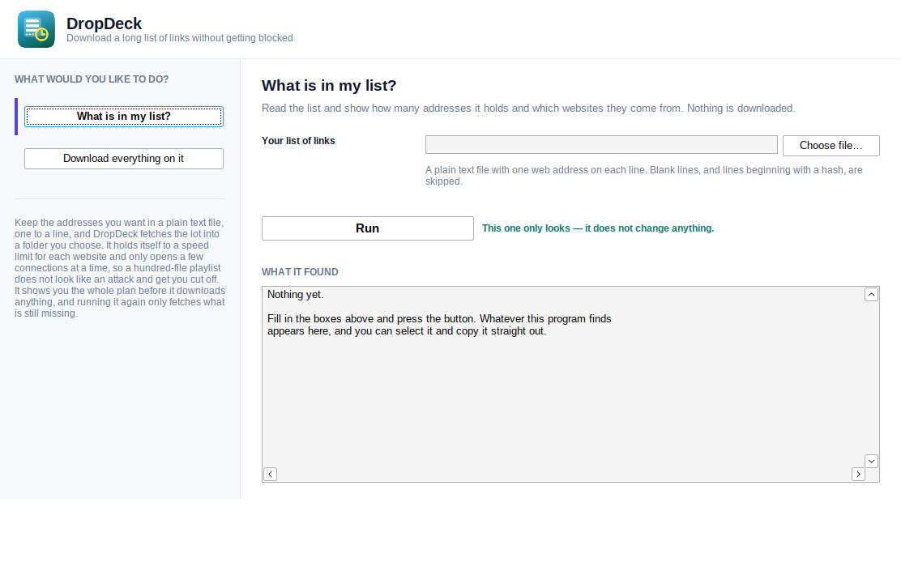Image resolution: width=901 pixels, height=588 pixels.
Task: Click "This one only looks" notice text
Action: [598, 228]
